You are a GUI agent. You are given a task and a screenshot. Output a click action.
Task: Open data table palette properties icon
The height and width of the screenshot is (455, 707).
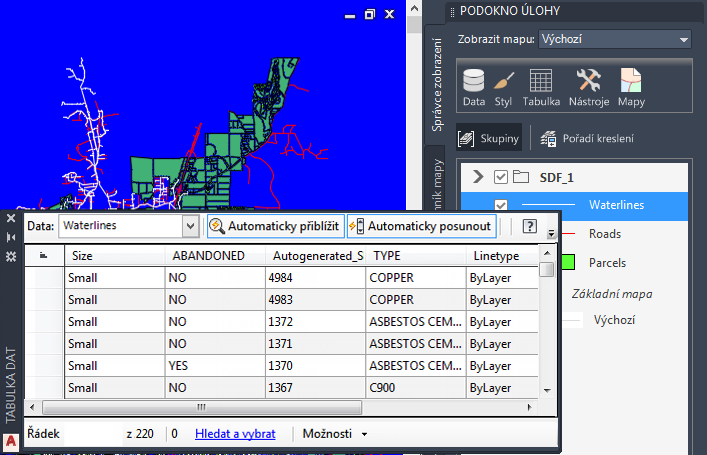(11, 256)
